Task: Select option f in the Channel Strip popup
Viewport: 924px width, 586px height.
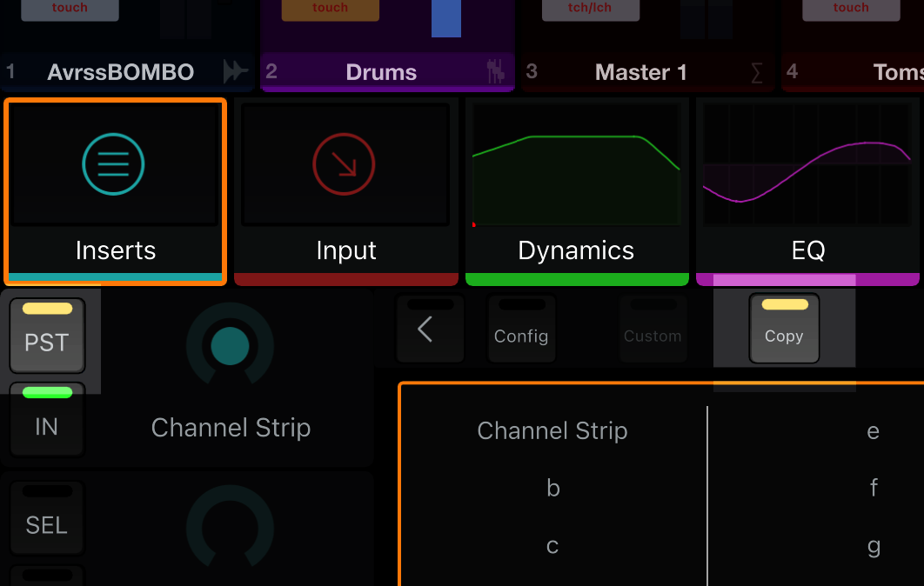Action: (x=874, y=489)
